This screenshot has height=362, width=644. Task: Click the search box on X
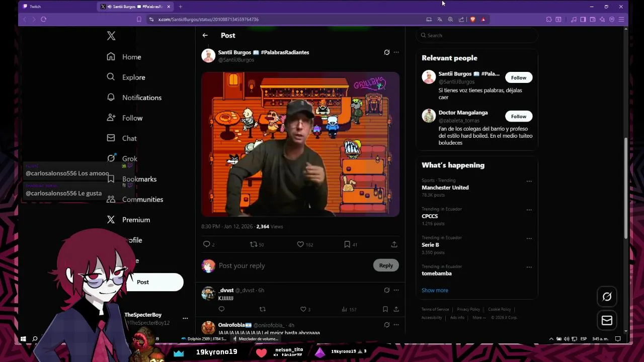477,35
